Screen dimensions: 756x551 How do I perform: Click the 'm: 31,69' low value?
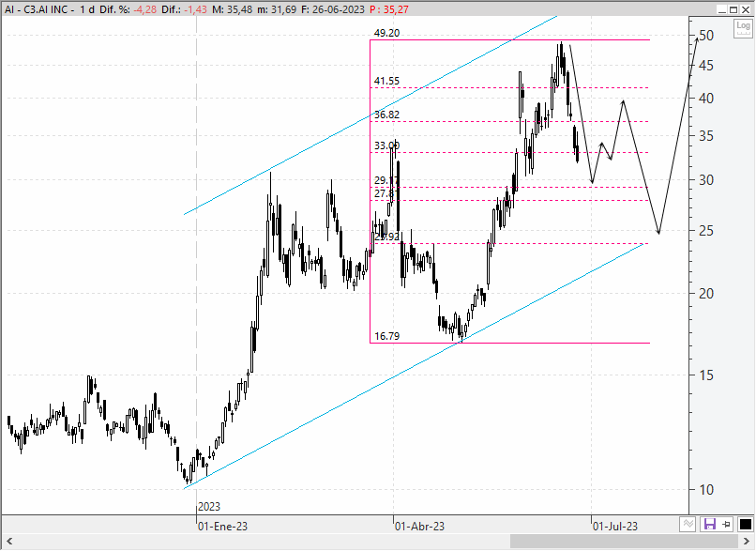point(277,9)
